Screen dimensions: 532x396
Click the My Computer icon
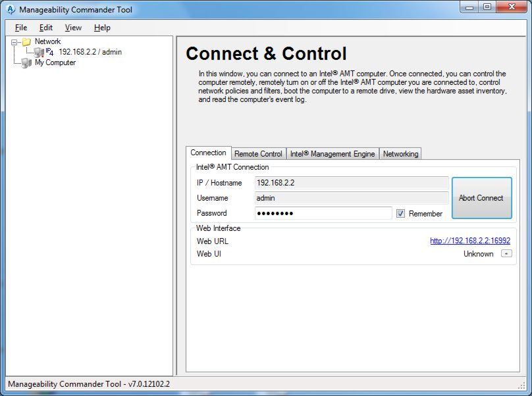tap(26, 63)
